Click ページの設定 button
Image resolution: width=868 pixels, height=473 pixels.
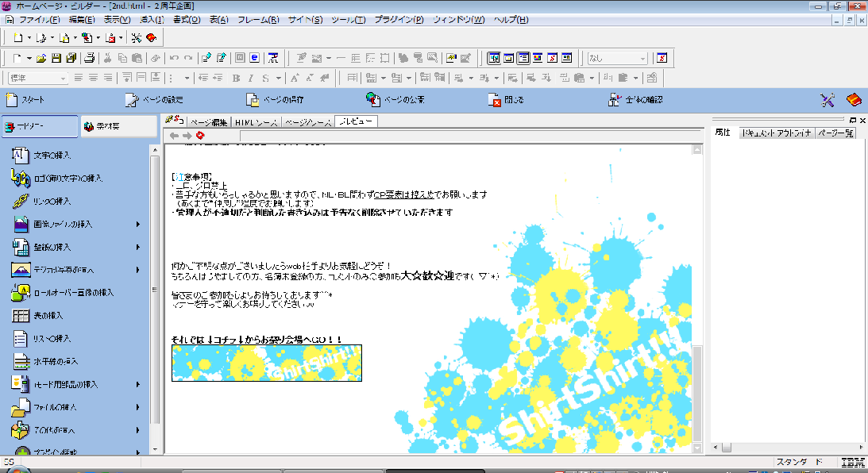[154, 99]
